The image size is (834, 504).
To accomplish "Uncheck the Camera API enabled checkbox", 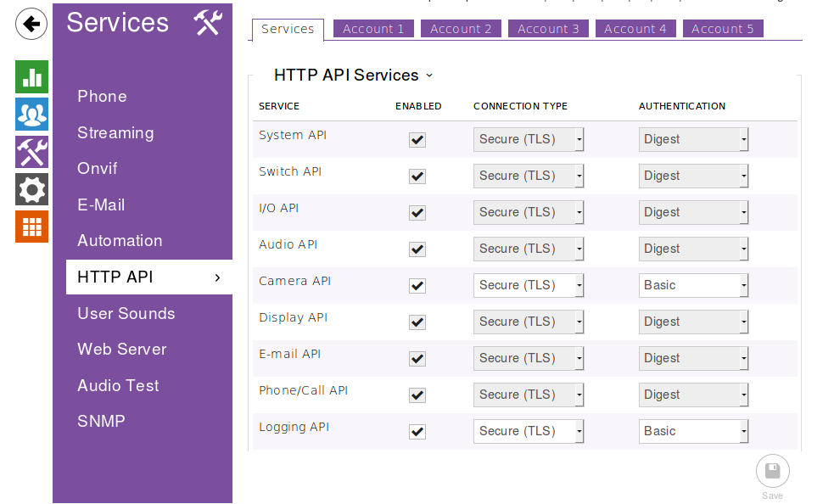I will pyautogui.click(x=417, y=286).
